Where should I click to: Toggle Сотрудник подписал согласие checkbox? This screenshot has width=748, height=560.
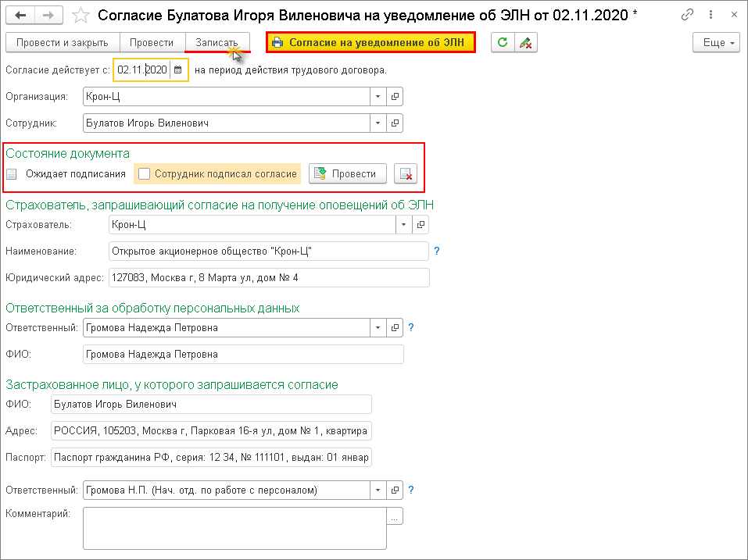tap(144, 174)
